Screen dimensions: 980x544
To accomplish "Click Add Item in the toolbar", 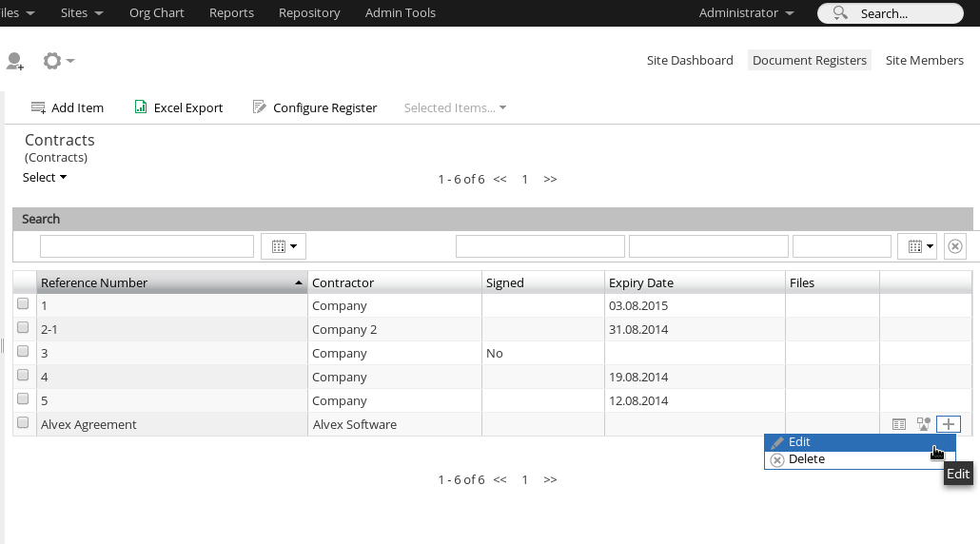I will pos(68,107).
